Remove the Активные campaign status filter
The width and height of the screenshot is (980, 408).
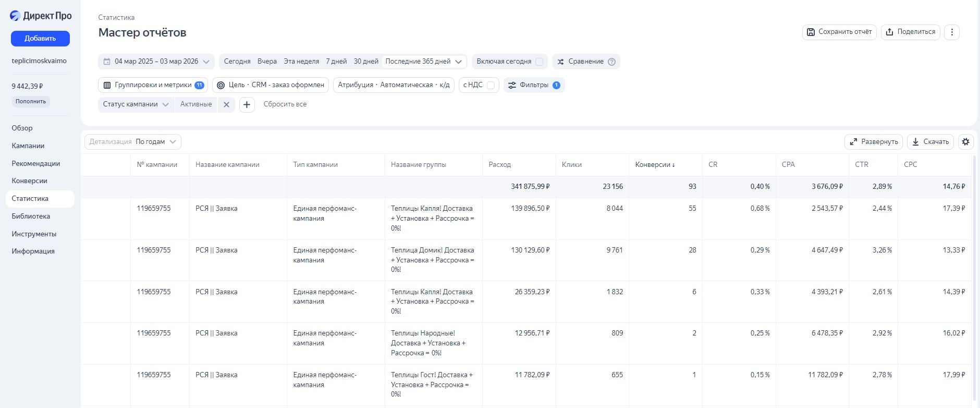(x=226, y=104)
